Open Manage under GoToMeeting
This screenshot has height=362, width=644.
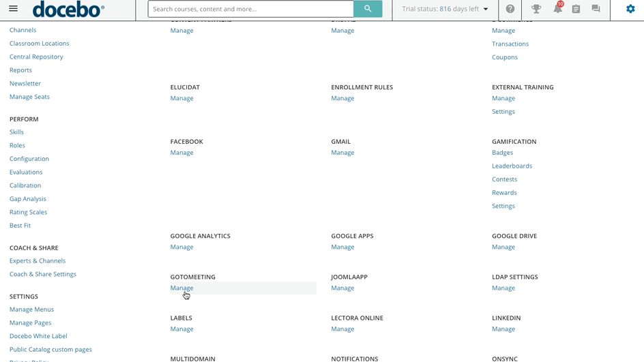coord(181,288)
